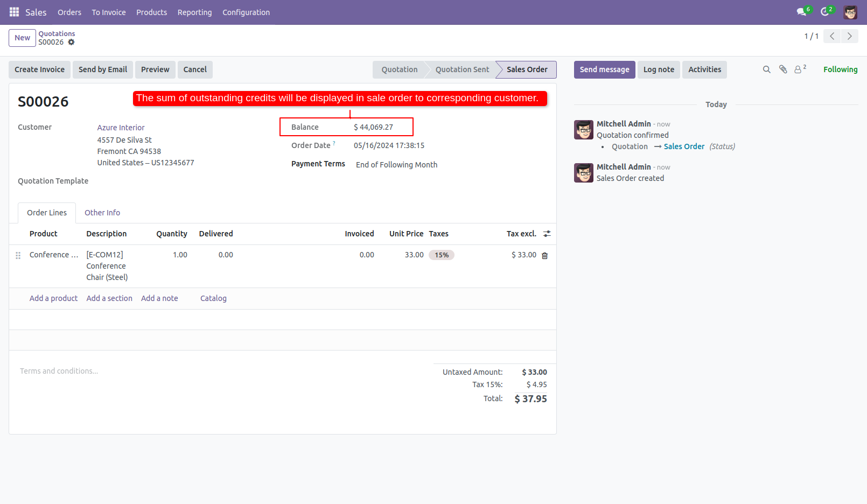Open the Azure Interior customer link
This screenshot has height=504, width=867.
[120, 127]
